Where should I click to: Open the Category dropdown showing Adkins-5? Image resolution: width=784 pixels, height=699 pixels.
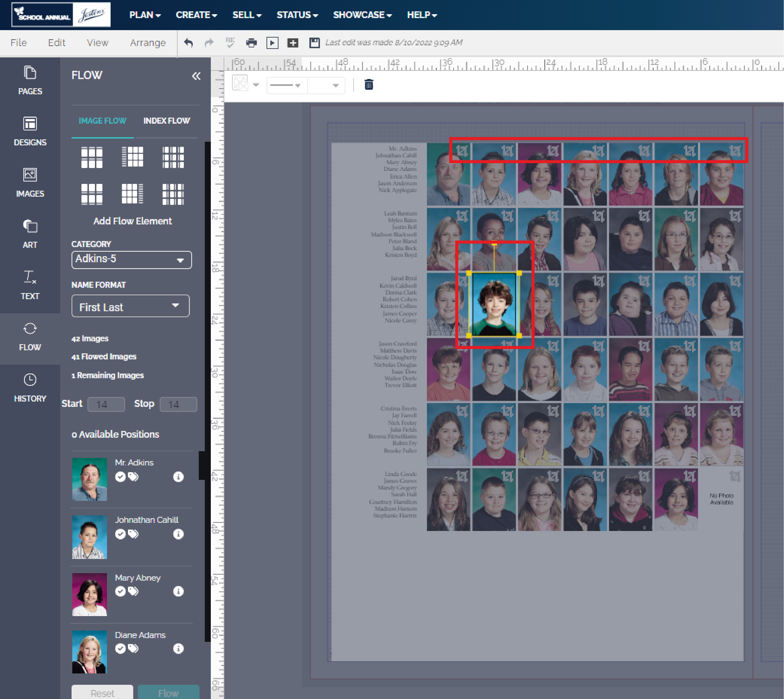pyautogui.click(x=131, y=260)
